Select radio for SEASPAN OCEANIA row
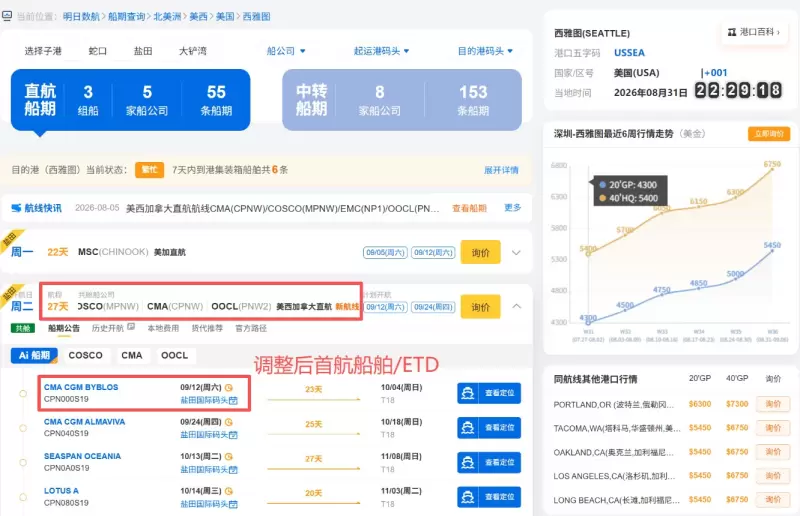This screenshot has width=800, height=516. coord(23,462)
